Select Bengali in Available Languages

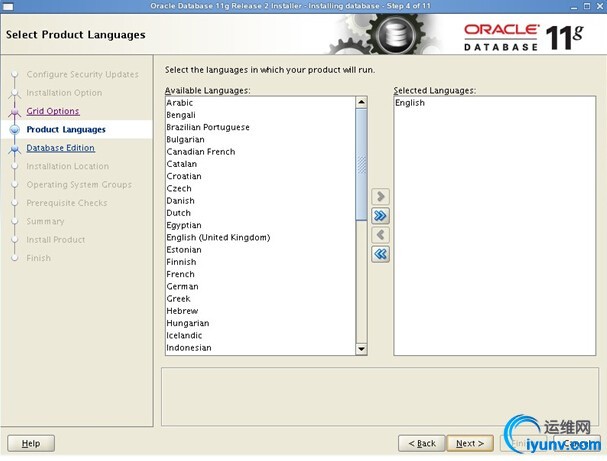click(x=260, y=115)
